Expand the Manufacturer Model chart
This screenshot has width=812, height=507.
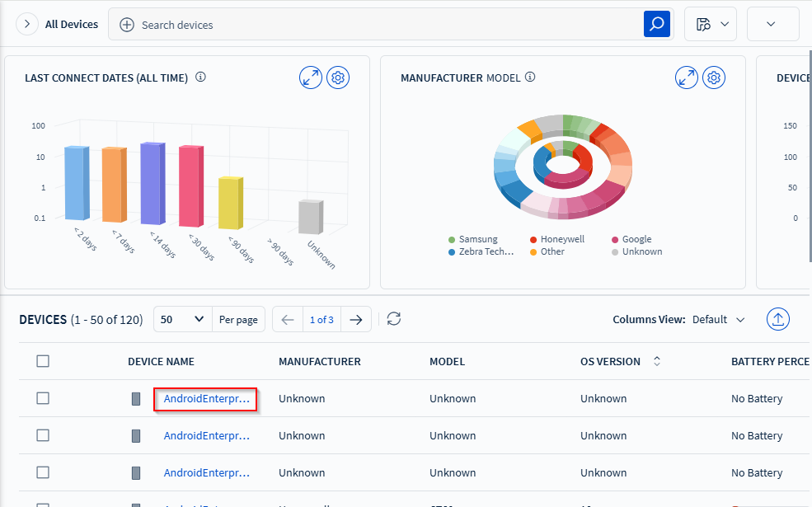click(687, 77)
